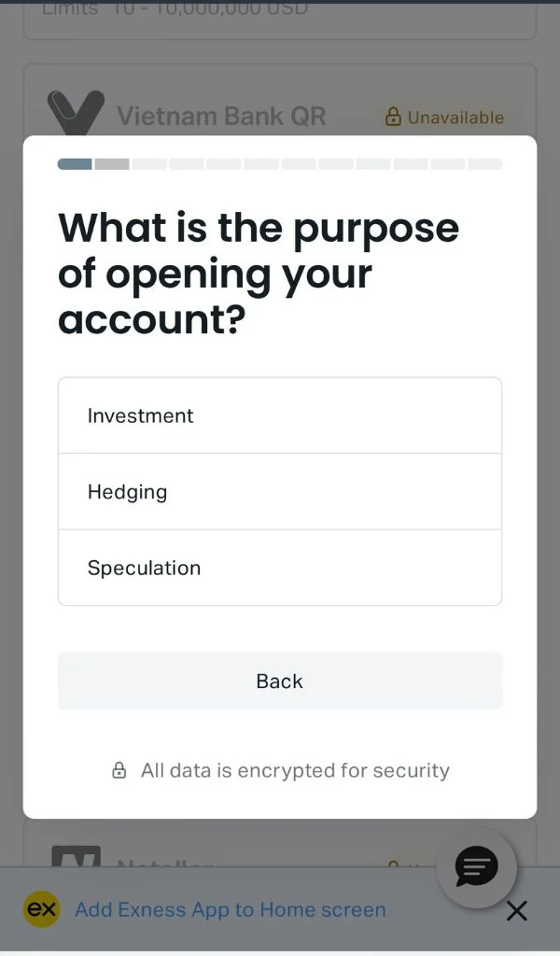Click the "Back" button
Screen dimensions: 560x956
click(x=279, y=681)
